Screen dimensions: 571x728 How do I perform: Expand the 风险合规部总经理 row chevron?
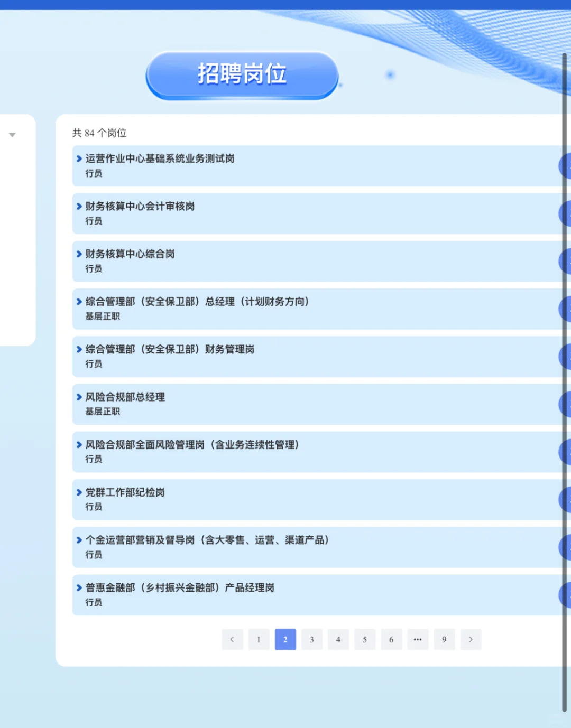(x=79, y=397)
